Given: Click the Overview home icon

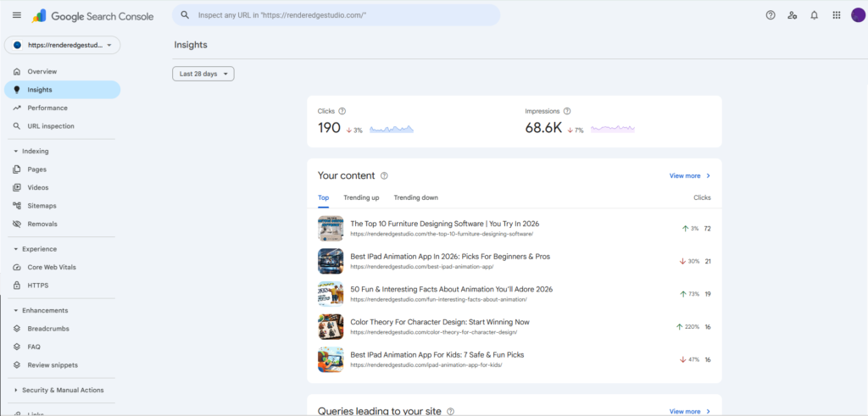Looking at the screenshot, I should tap(17, 71).
